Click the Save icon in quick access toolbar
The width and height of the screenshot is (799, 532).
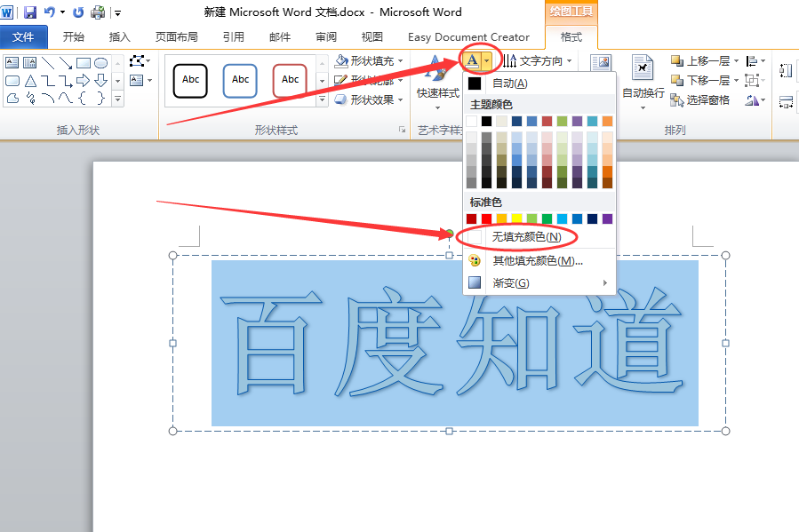click(30, 12)
